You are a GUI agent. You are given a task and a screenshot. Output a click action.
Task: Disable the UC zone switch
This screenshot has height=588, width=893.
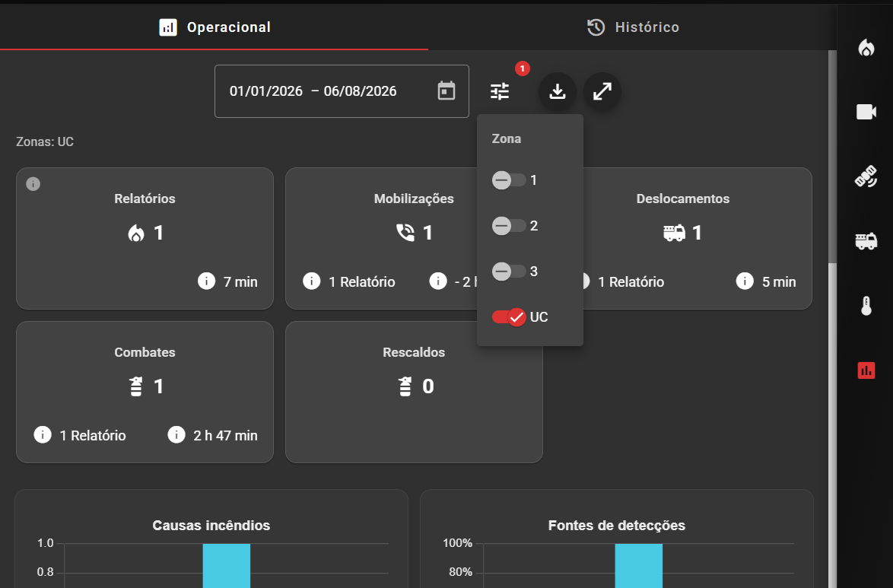tap(509, 316)
